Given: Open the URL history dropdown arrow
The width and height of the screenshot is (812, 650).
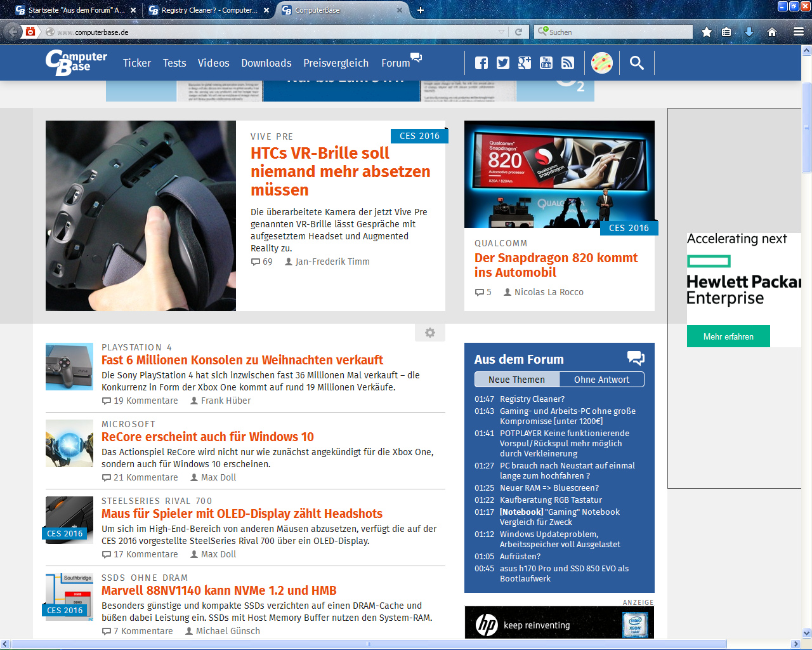Looking at the screenshot, I should (502, 32).
